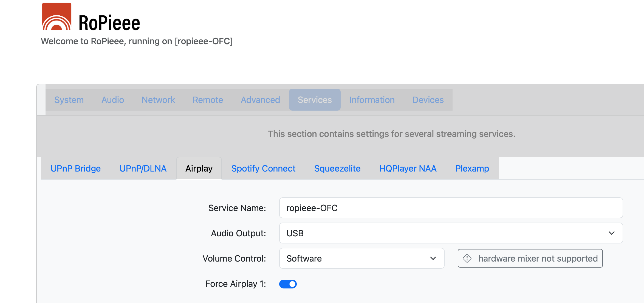Switch to the Squeezelite sub-tab
Image resolution: width=644 pixels, height=303 pixels.
click(337, 168)
